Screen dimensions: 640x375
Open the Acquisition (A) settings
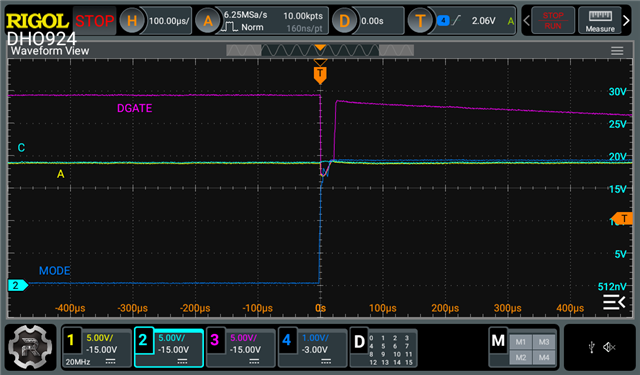208,20
